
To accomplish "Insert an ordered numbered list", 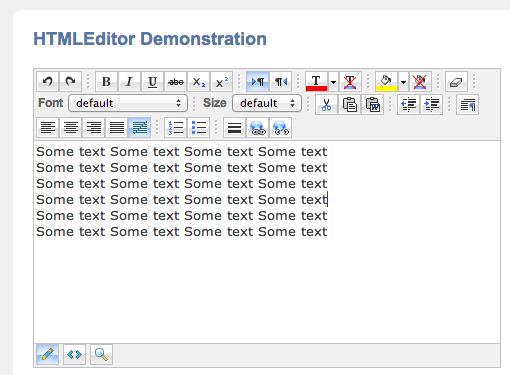I will tap(175, 127).
